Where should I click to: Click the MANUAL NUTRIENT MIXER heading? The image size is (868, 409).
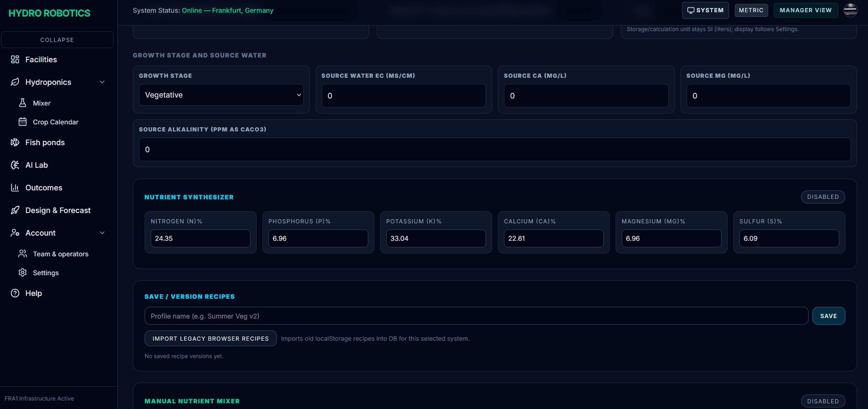(192, 401)
